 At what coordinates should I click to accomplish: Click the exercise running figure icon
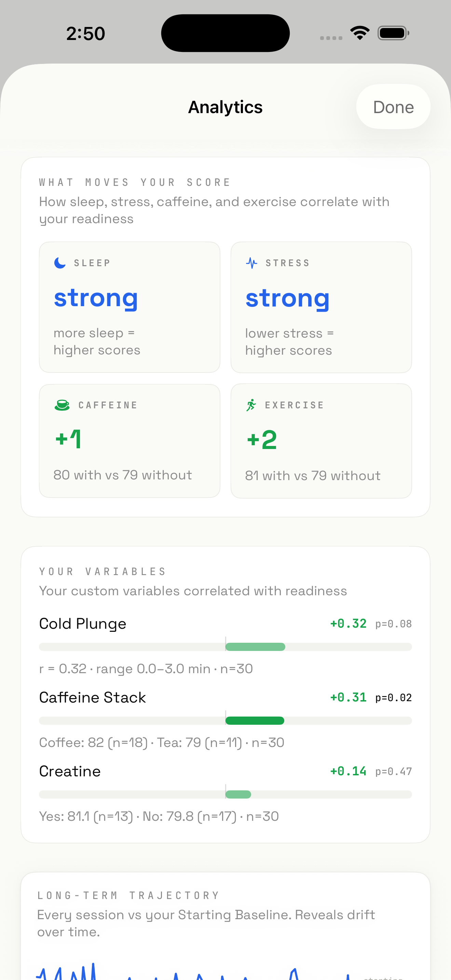(251, 405)
